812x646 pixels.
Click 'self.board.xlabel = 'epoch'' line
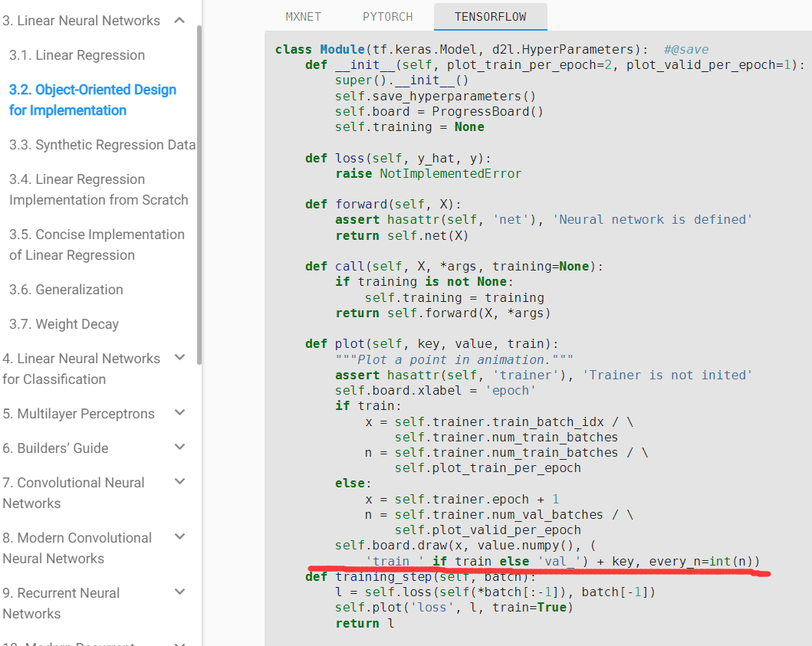point(435,391)
